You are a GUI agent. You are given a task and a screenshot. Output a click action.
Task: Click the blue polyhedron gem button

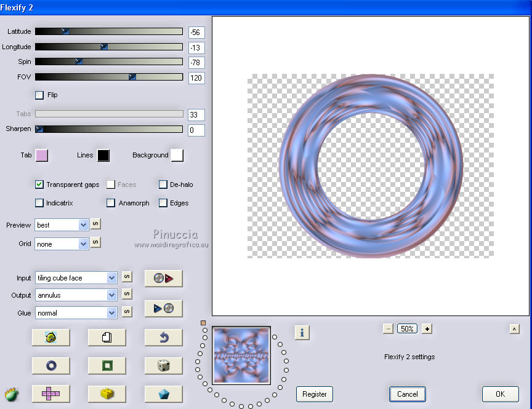[x=164, y=394]
